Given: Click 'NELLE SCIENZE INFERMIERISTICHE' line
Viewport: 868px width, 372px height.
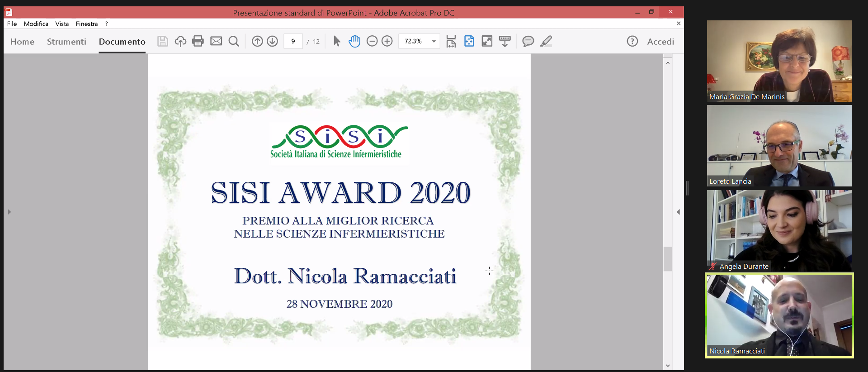Looking at the screenshot, I should [x=339, y=234].
